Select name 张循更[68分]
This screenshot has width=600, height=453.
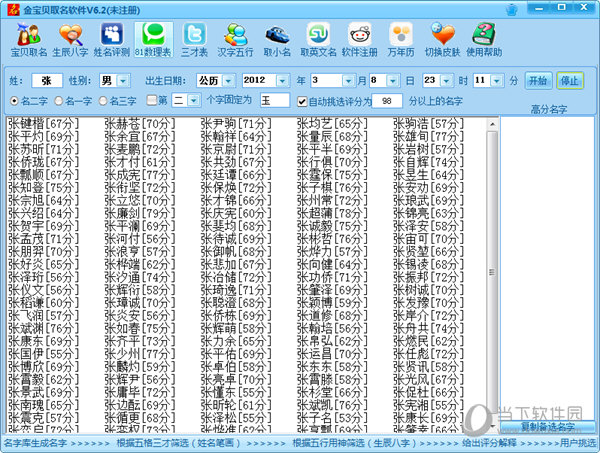[140, 418]
